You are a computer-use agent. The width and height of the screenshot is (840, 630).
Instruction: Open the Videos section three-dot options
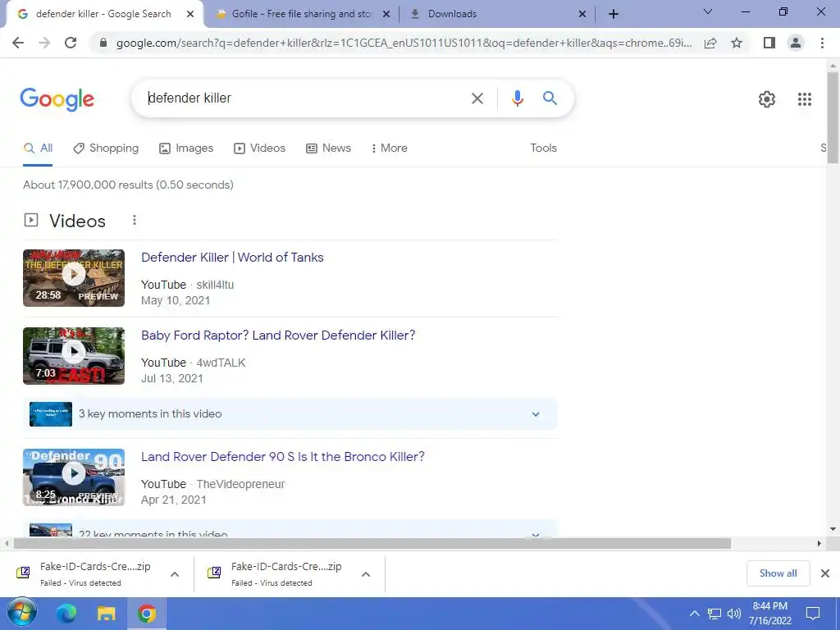tap(135, 220)
